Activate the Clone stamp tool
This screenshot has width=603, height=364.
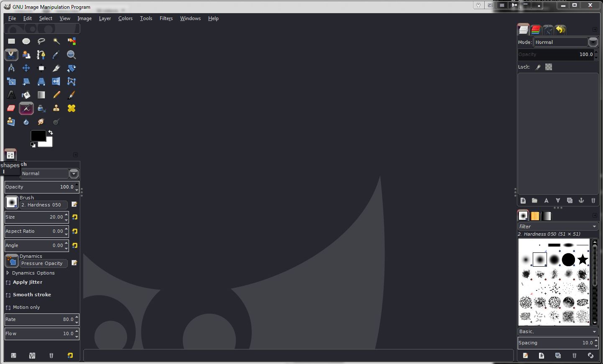coord(56,108)
